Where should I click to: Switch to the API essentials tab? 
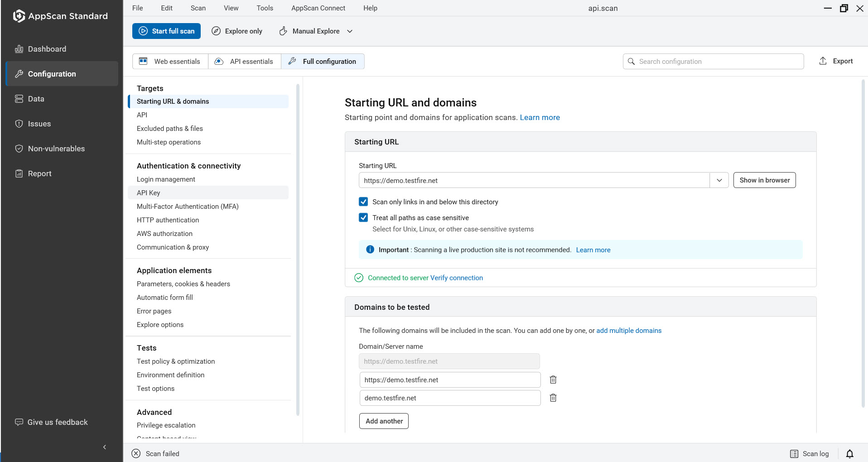pos(244,61)
